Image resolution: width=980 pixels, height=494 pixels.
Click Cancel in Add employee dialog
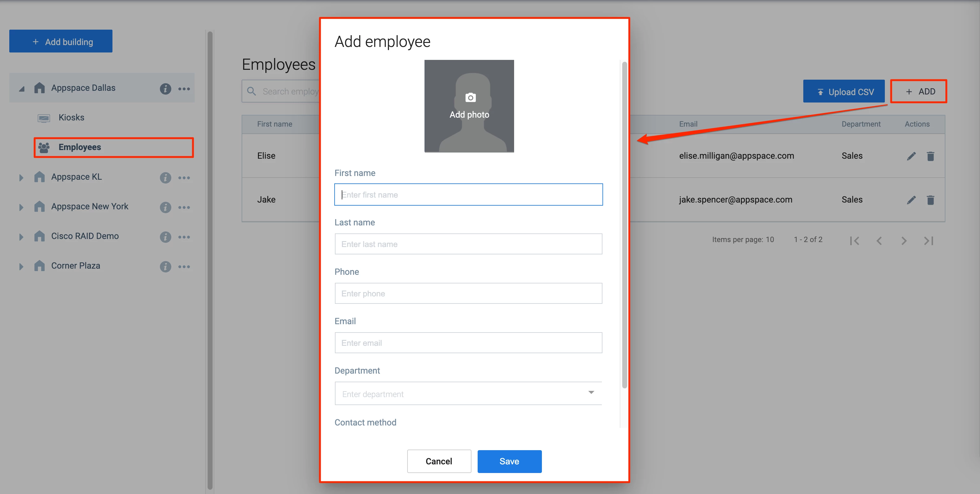click(x=439, y=461)
